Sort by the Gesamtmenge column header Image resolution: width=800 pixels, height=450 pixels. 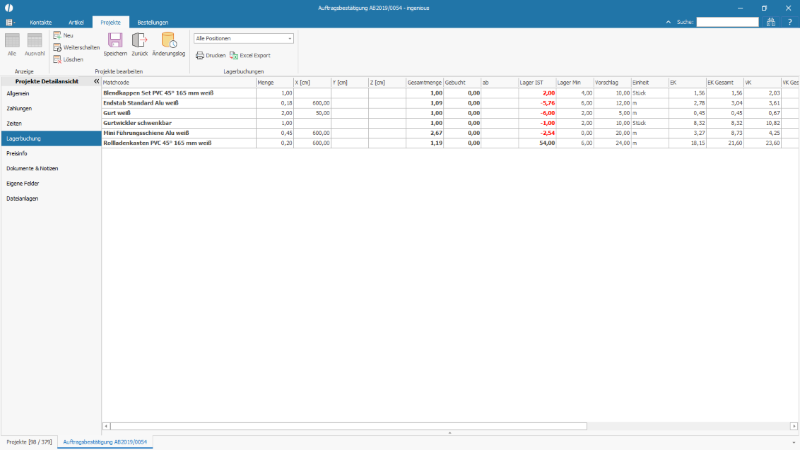click(x=424, y=82)
